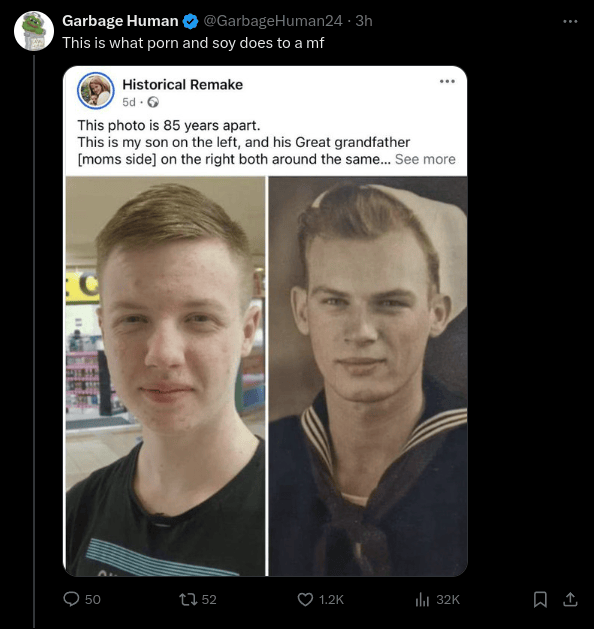Bookmark this tweet
Viewport: 594px width, 629px height.
coord(540,599)
